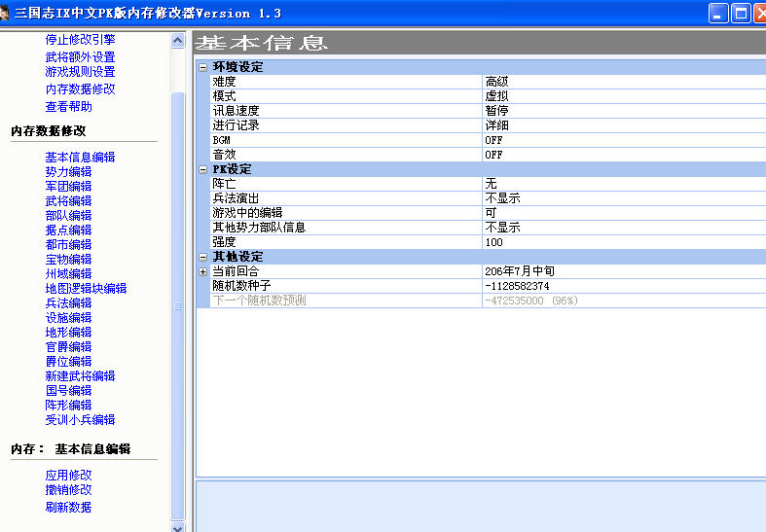Select the BGM value OFF
This screenshot has width=766, height=532.
coord(623,140)
